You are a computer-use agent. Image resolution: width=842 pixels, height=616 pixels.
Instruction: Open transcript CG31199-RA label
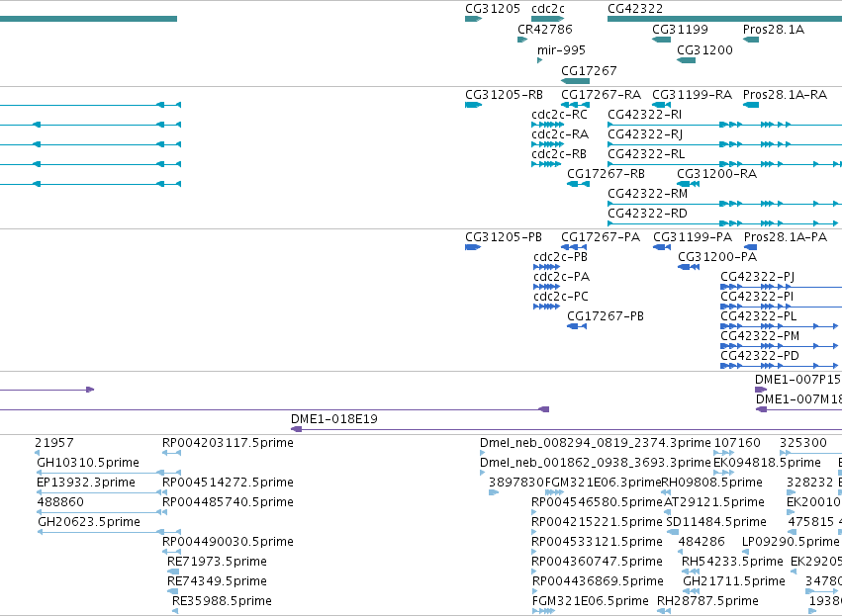[692, 95]
